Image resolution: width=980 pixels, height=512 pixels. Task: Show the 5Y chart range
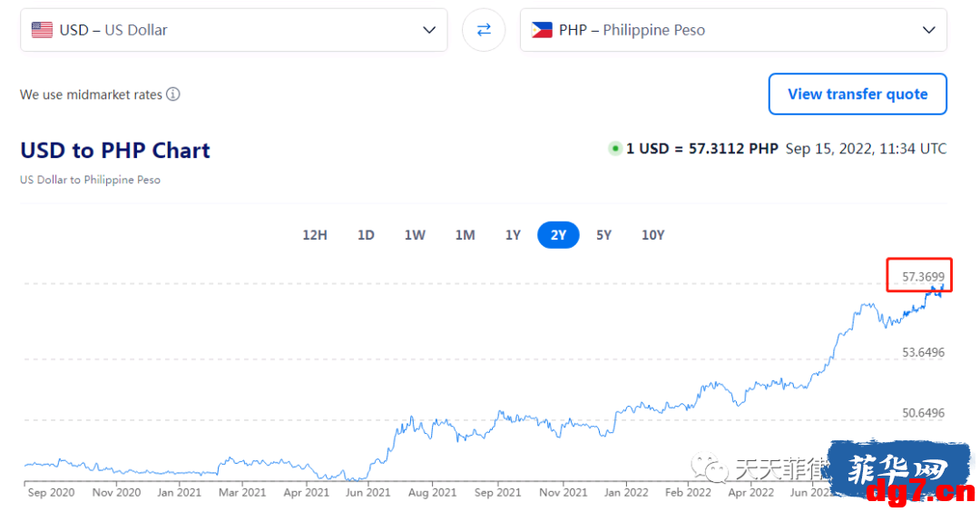pos(603,235)
